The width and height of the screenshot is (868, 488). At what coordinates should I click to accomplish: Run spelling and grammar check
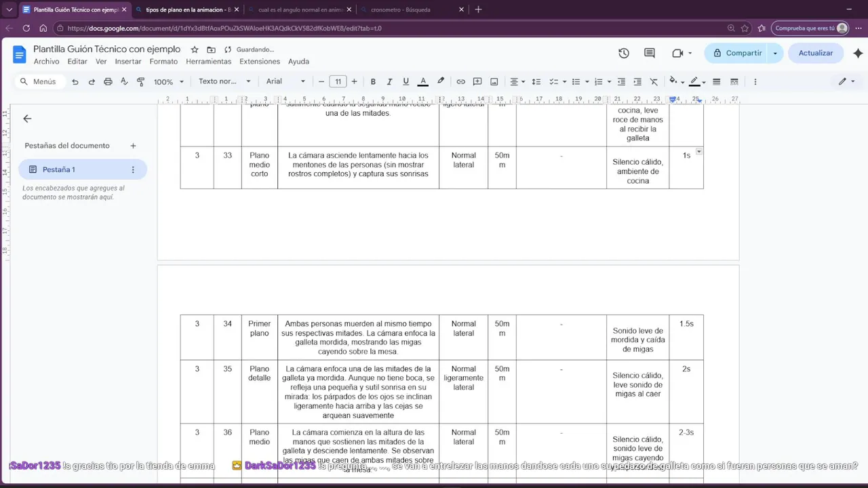pyautogui.click(x=124, y=81)
